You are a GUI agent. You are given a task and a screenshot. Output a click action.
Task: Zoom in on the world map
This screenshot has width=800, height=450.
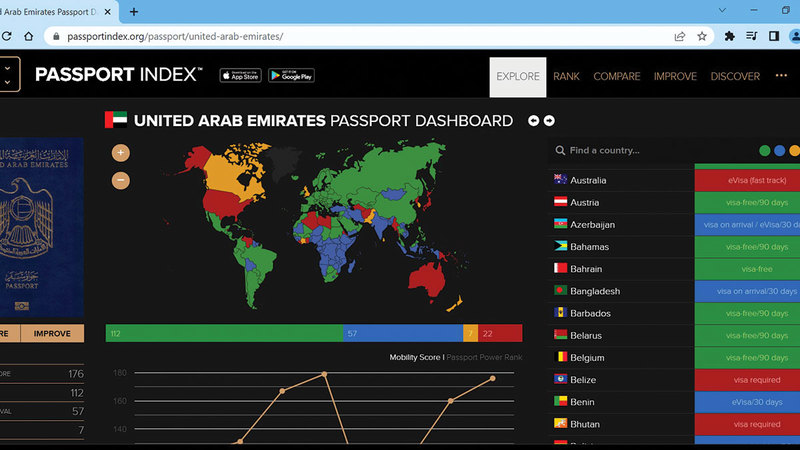121,153
